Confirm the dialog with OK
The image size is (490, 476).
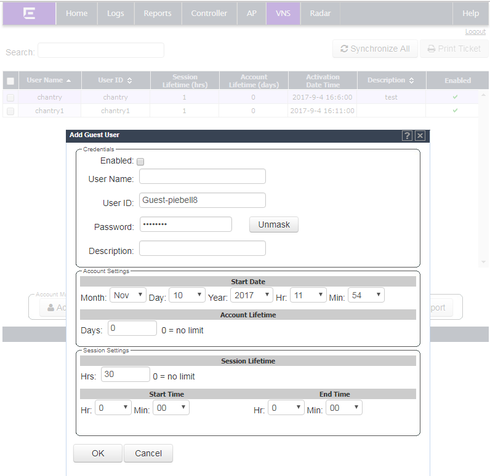click(98, 453)
